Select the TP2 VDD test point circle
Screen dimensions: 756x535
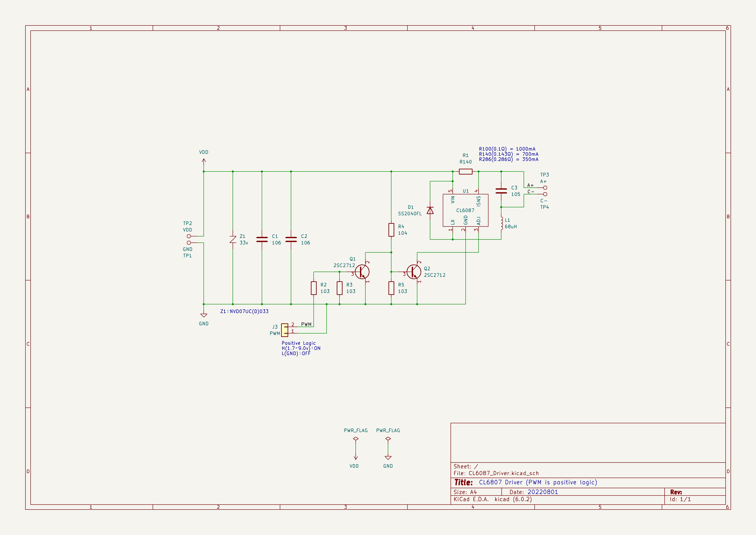[x=189, y=236]
